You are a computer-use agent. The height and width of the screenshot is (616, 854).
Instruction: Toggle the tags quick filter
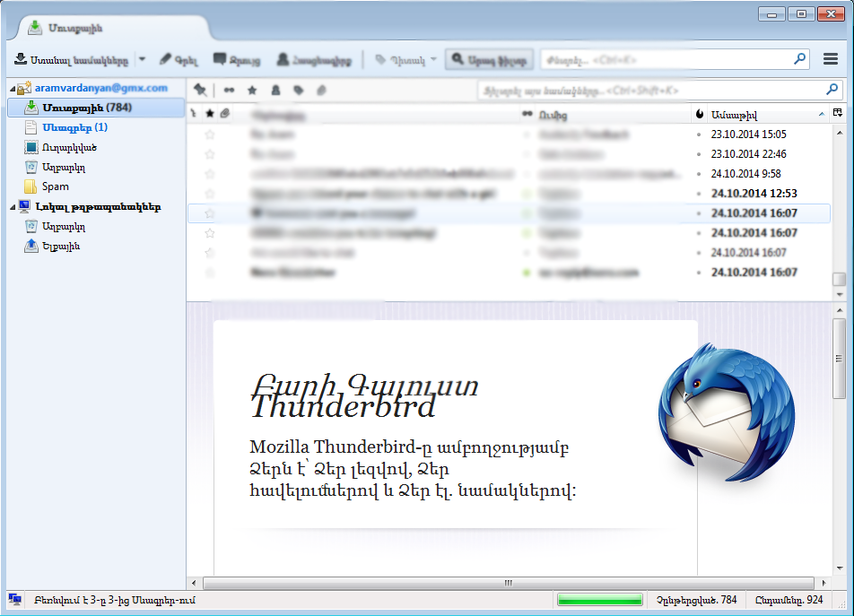(299, 91)
